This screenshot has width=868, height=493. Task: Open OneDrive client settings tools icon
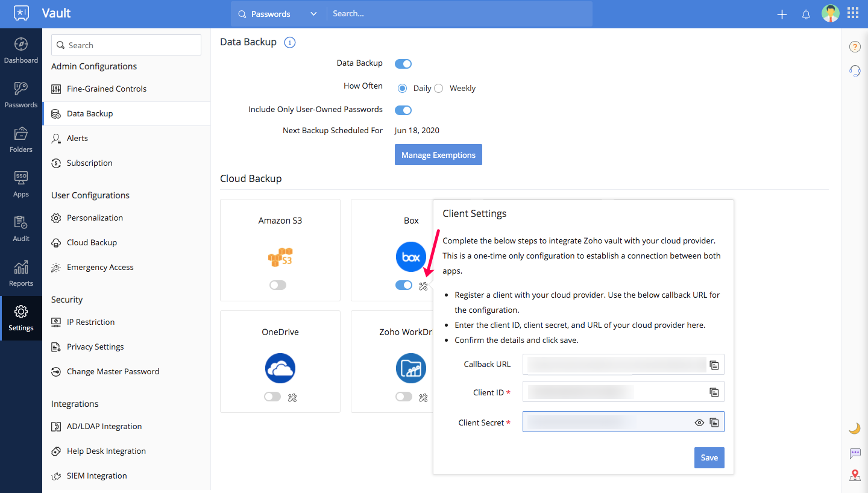[x=293, y=397]
